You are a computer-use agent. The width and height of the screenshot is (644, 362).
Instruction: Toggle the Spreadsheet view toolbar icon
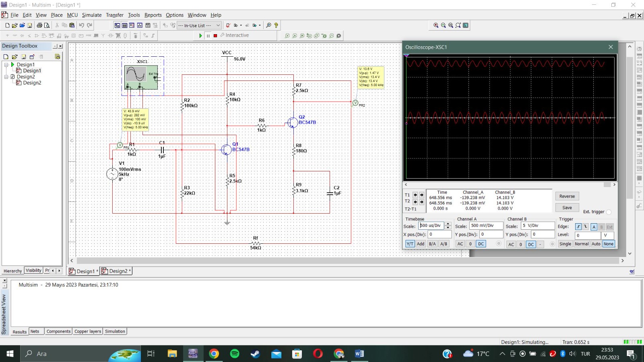(124, 25)
